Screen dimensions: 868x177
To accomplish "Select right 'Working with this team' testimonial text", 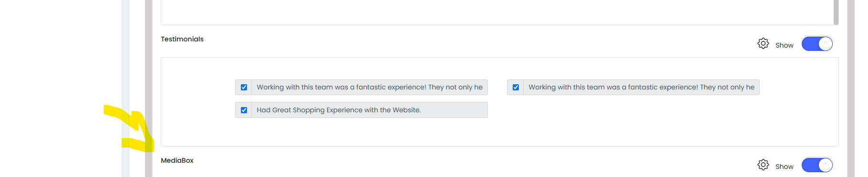I will click(641, 87).
